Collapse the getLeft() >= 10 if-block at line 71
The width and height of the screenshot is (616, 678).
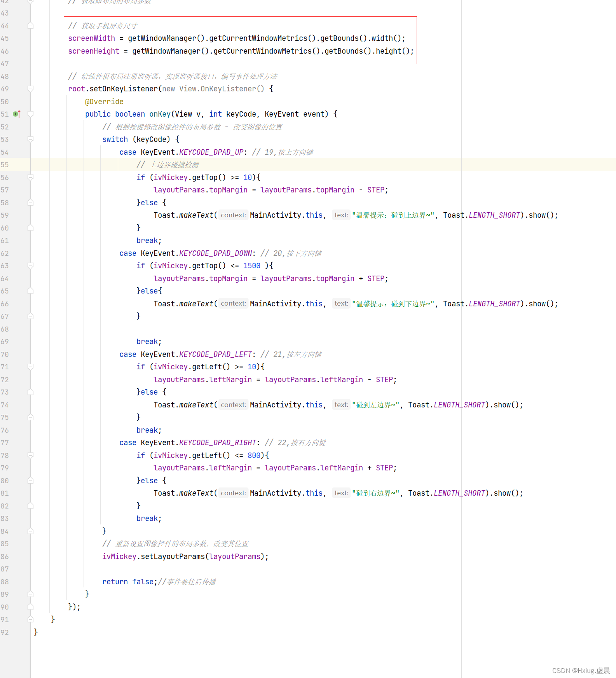(x=30, y=367)
